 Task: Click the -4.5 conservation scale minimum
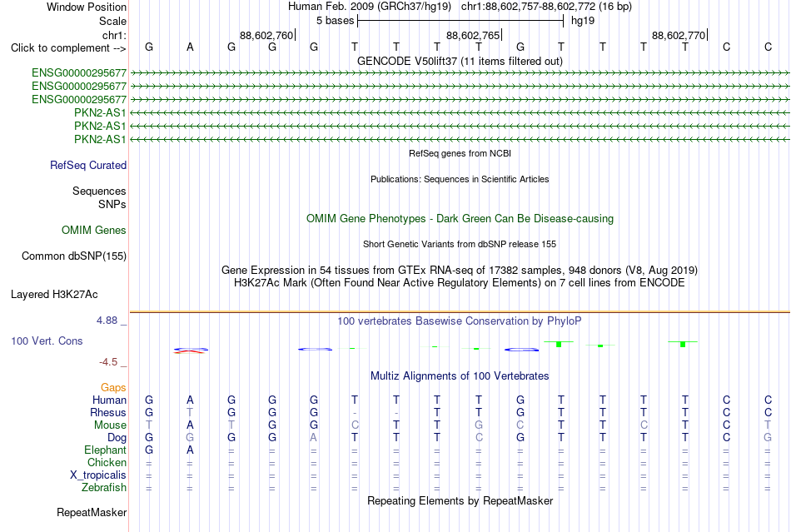tap(108, 362)
